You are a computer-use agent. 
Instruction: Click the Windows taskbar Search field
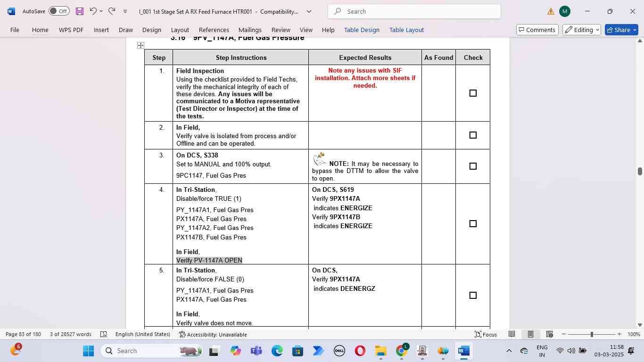153,351
